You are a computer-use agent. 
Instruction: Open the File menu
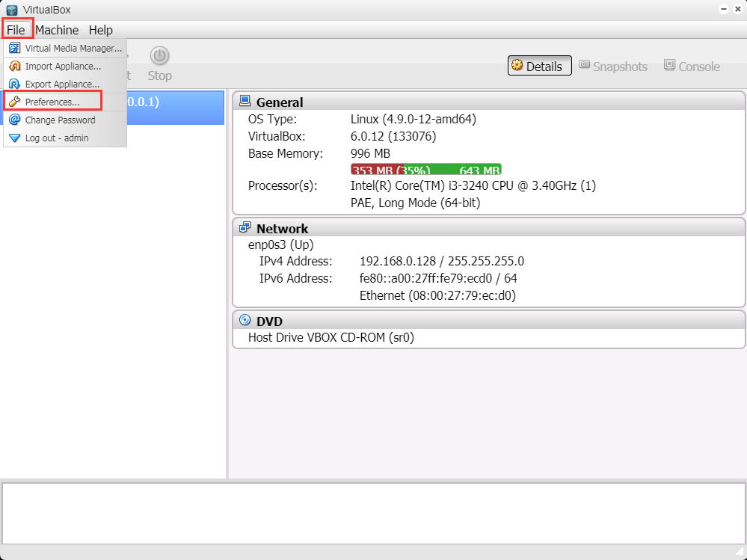(16, 30)
